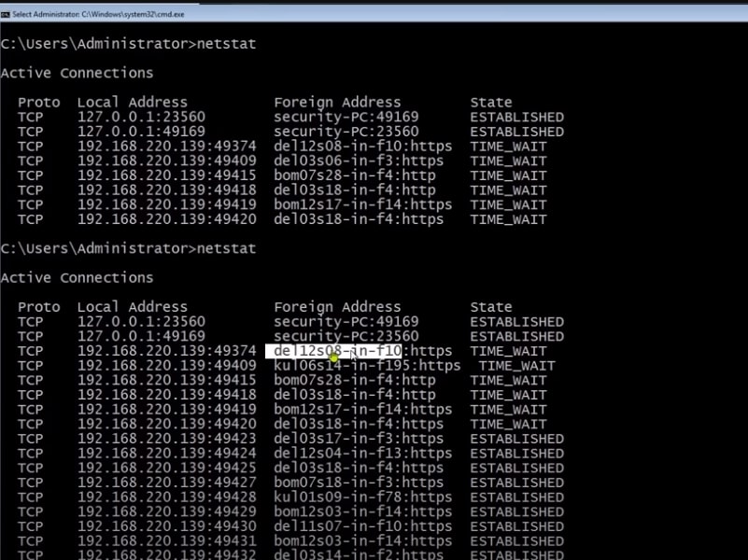The height and width of the screenshot is (560, 748).
Task: Click the second Active Connections heading
Action: click(77, 278)
